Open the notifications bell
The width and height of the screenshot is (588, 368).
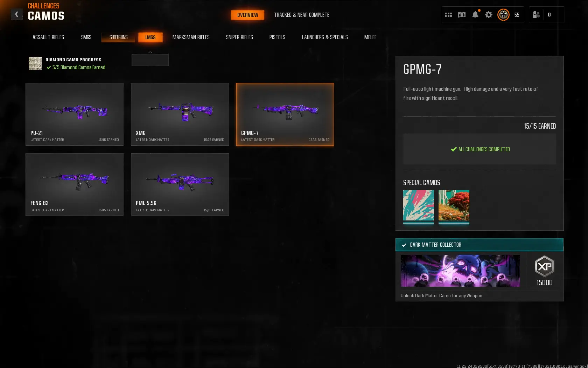(475, 15)
